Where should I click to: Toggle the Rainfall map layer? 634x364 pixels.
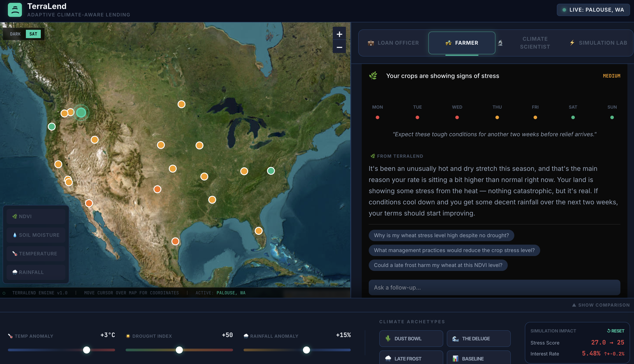pyautogui.click(x=36, y=272)
